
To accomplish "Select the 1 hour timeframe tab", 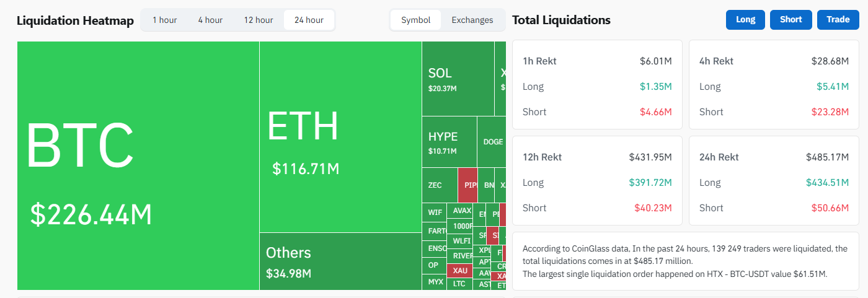I will 164,20.
